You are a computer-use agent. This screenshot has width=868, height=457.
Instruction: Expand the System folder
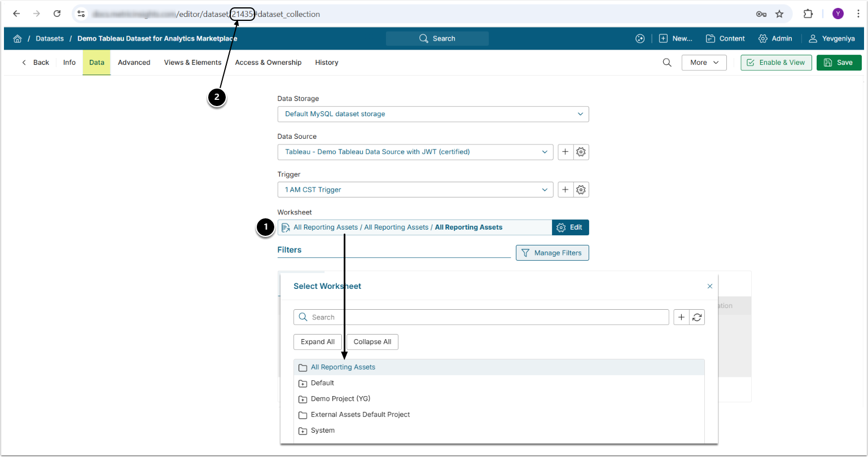point(303,431)
